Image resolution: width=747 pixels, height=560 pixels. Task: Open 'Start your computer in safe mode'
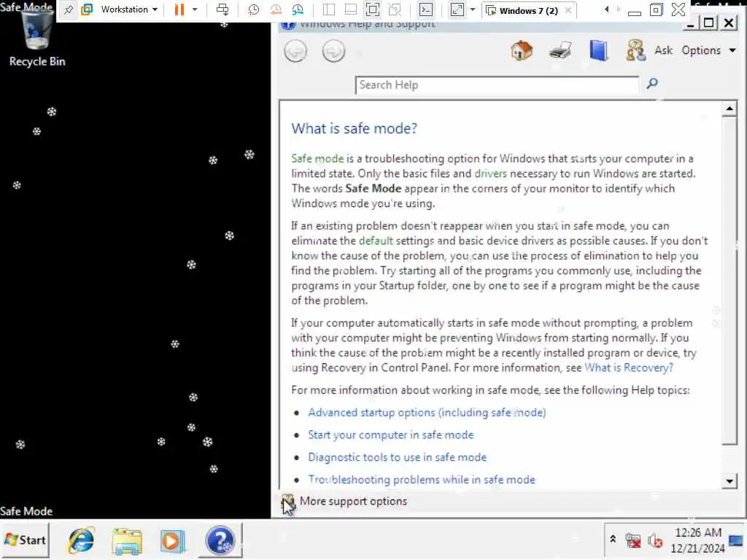pyautogui.click(x=391, y=435)
